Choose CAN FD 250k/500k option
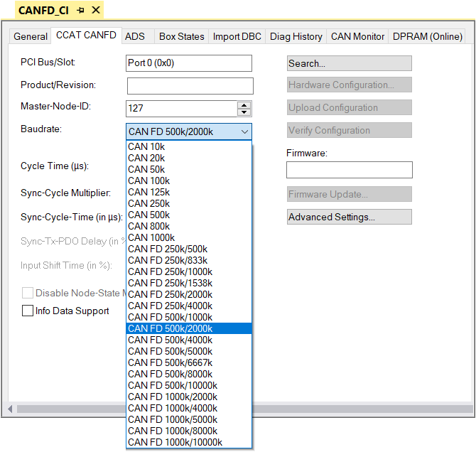Screen dimensions: 476x452 point(189,249)
